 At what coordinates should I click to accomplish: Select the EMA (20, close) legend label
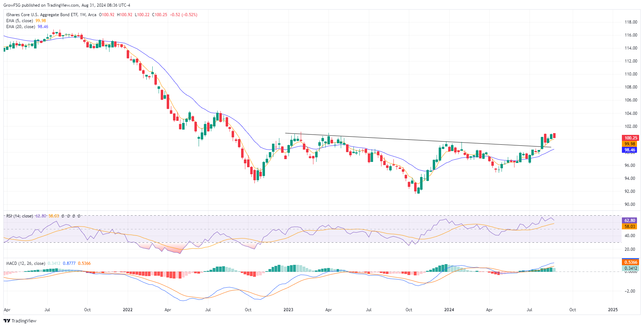21,27
